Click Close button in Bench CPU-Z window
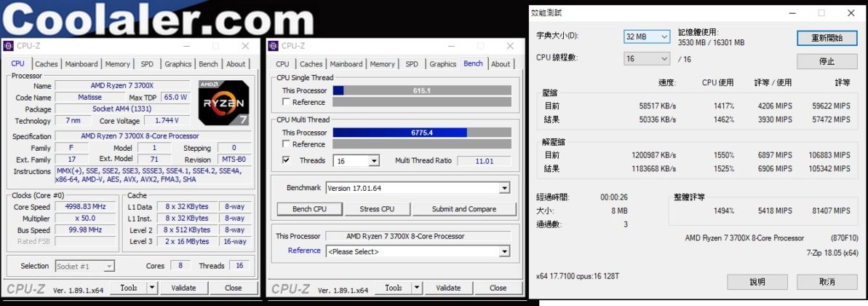868x306 pixels. click(x=498, y=288)
